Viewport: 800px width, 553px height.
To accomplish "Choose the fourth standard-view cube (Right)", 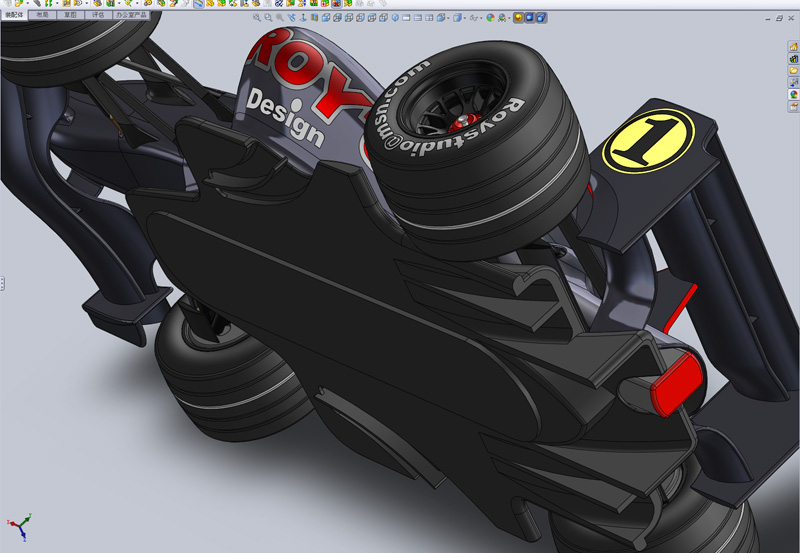I will pos(360,18).
